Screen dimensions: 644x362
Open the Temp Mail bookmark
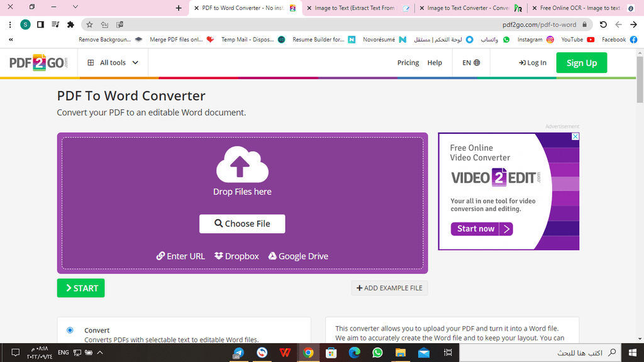253,40
